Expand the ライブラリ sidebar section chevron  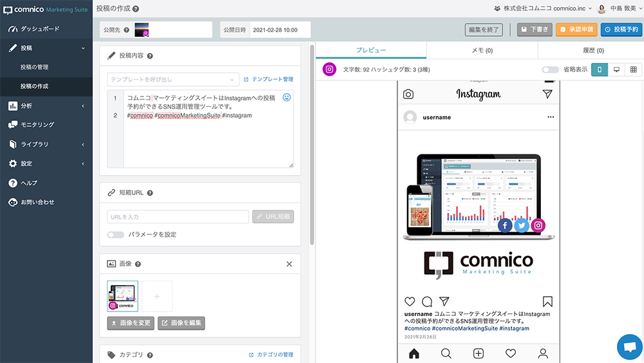click(x=83, y=145)
